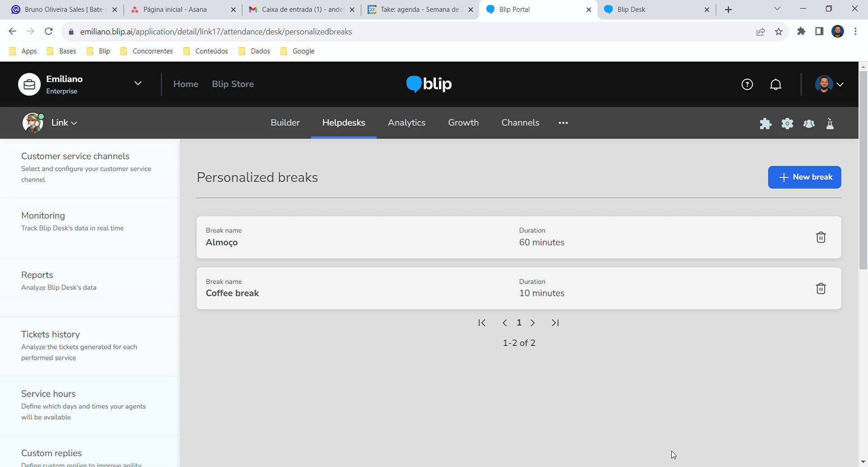Delete the Almoço break with trash icon

click(x=821, y=238)
